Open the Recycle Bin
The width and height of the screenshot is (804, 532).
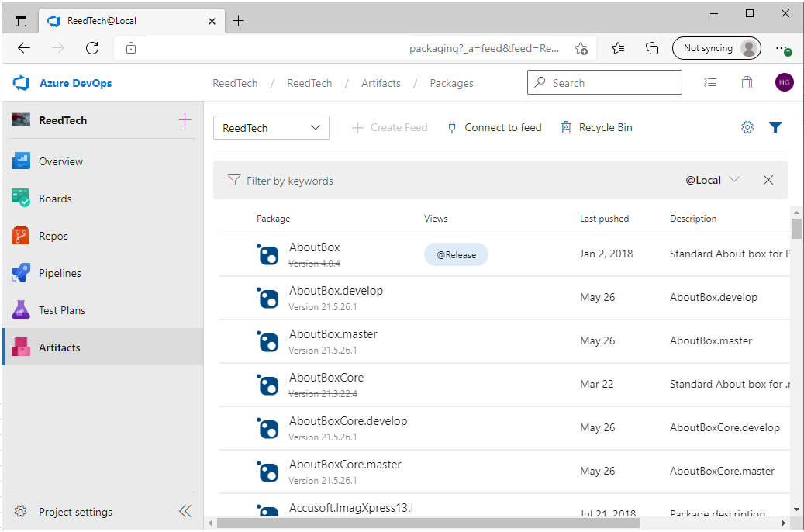tap(596, 127)
